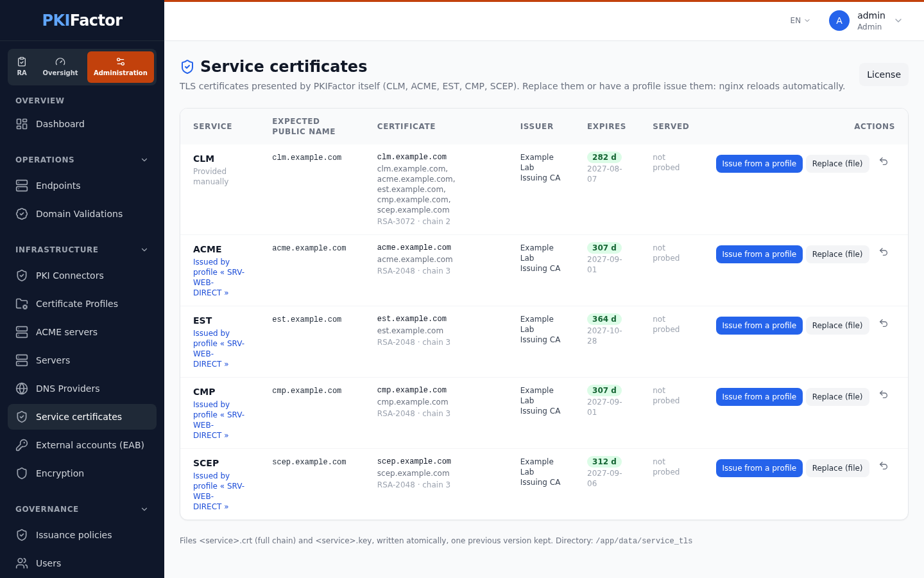Screen dimensions: 924x578
Task: Replace ACME certificate by file
Action: [837, 254]
